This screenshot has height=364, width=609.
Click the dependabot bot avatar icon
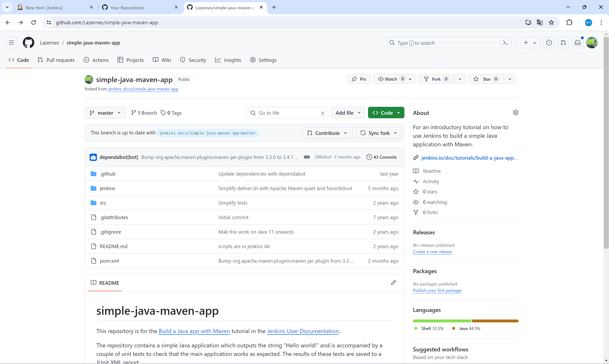pos(93,157)
